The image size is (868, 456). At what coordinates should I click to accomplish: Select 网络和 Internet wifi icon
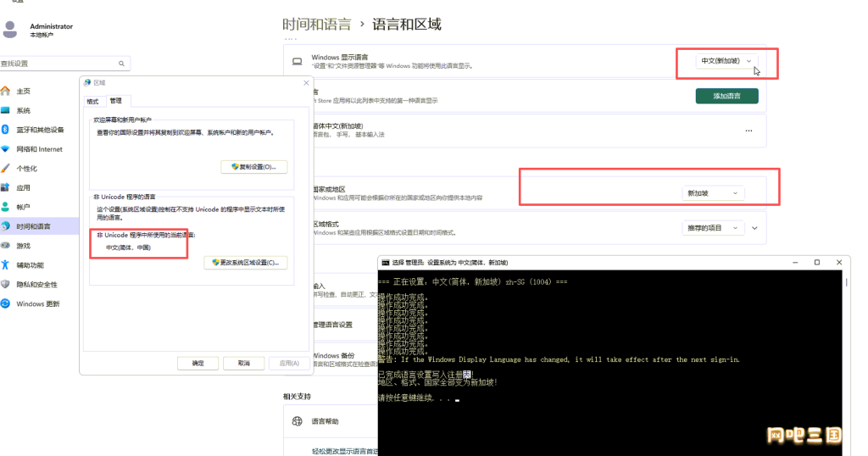click(6, 149)
